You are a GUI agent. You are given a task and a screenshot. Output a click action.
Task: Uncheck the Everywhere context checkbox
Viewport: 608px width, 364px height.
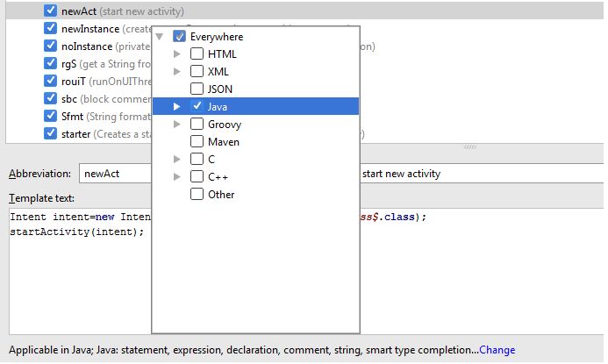point(180,37)
